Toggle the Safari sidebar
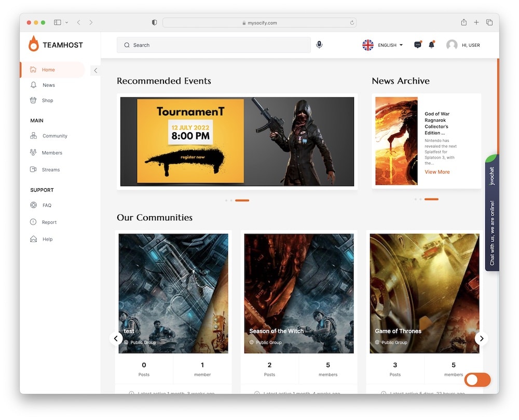This screenshot has width=519, height=420. pyautogui.click(x=58, y=22)
